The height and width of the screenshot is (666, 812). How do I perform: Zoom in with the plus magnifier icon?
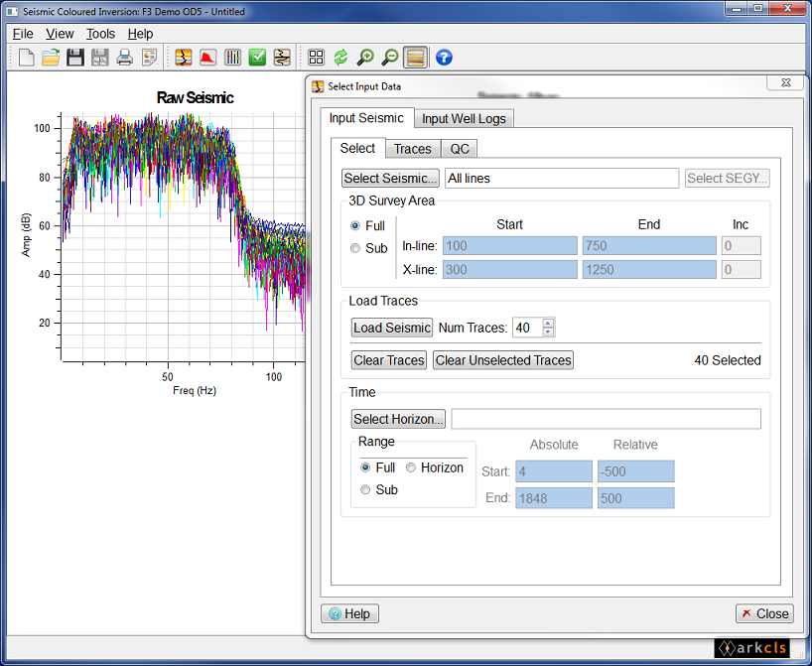(365, 57)
